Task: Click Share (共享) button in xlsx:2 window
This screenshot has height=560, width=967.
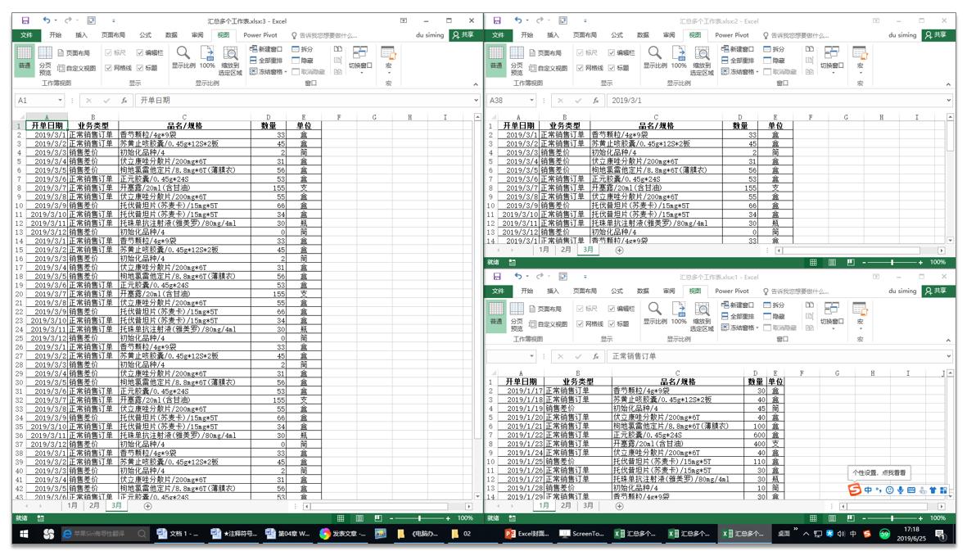Action: pos(936,35)
